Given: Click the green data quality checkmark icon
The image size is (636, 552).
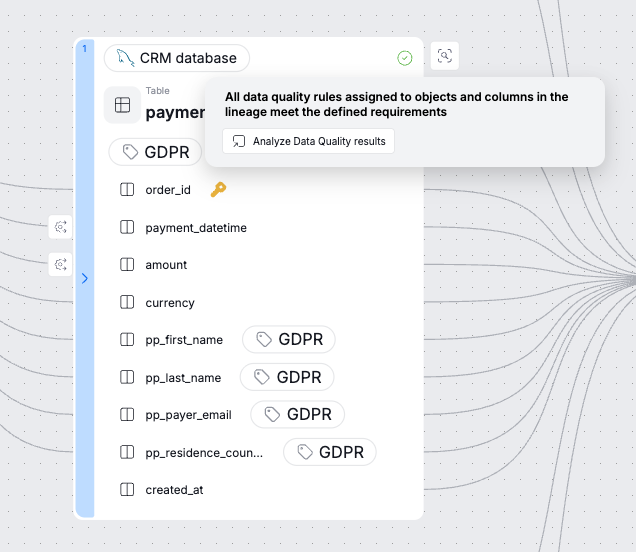Looking at the screenshot, I should [405, 58].
